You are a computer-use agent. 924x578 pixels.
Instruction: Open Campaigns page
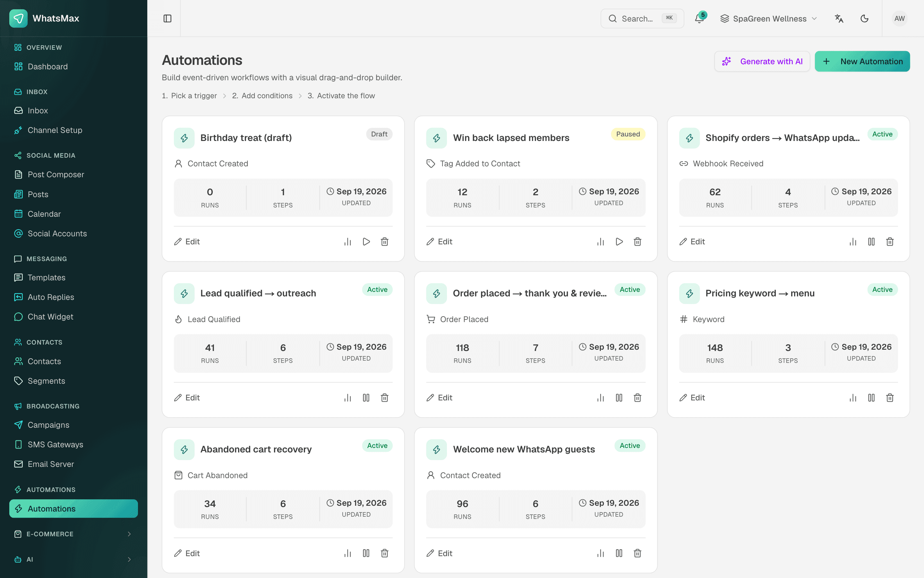click(73, 425)
